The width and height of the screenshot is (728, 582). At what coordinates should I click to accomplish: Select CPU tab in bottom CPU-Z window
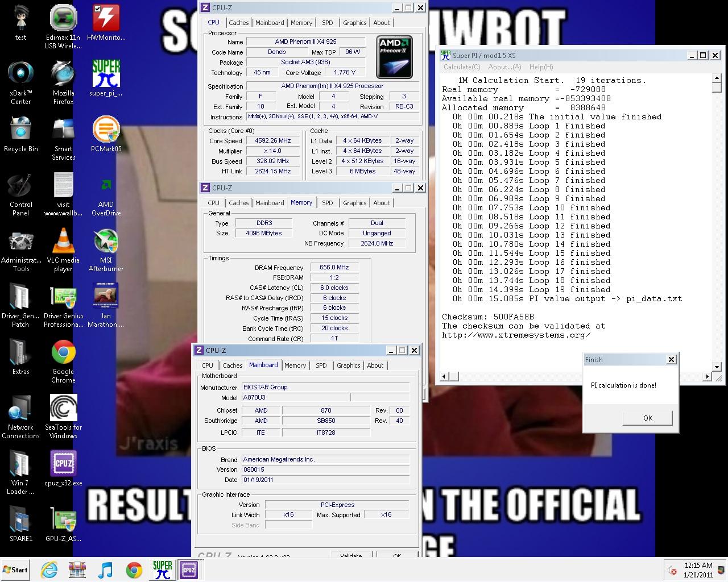coord(208,365)
